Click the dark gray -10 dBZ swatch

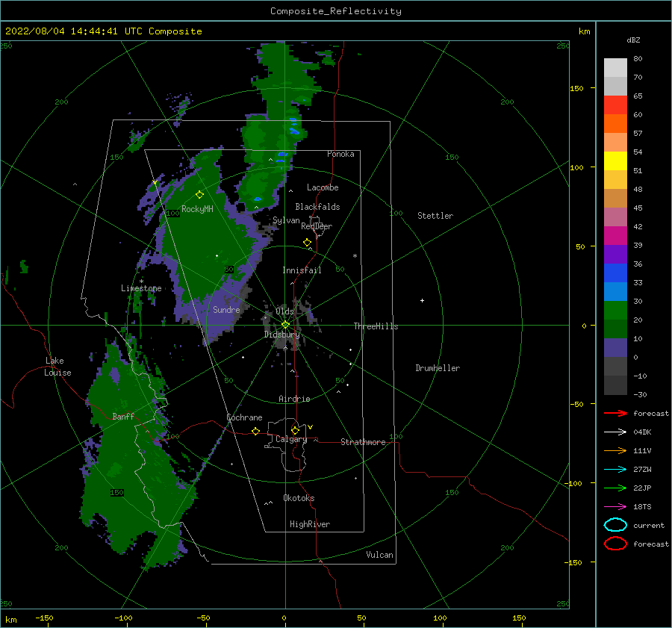(x=615, y=385)
